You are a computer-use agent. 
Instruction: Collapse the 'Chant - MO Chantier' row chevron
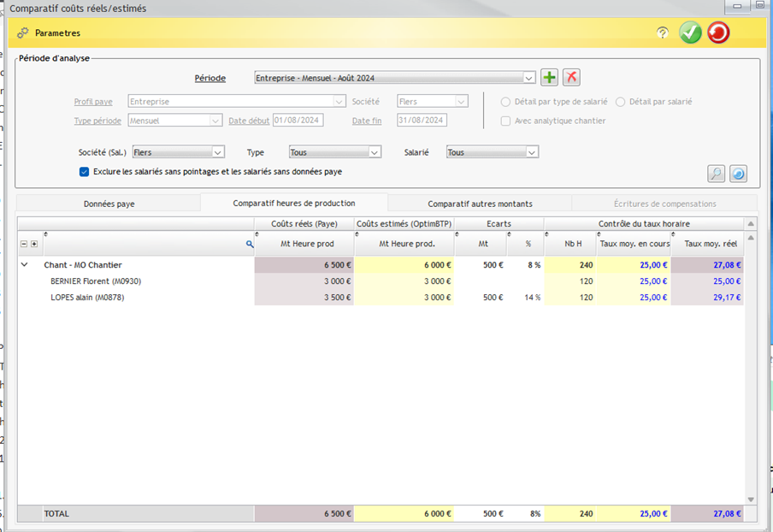[x=23, y=265]
